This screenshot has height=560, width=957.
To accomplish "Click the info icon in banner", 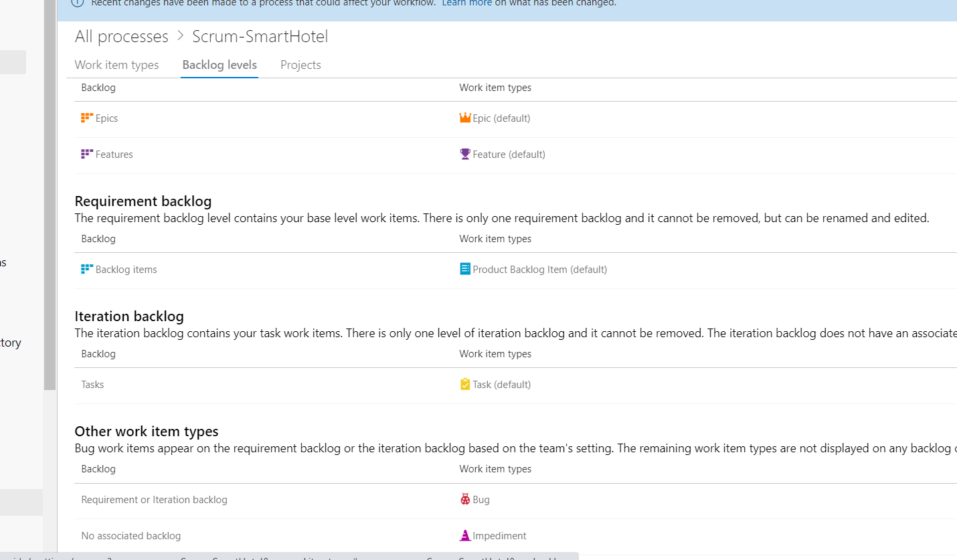I will tap(78, 3).
